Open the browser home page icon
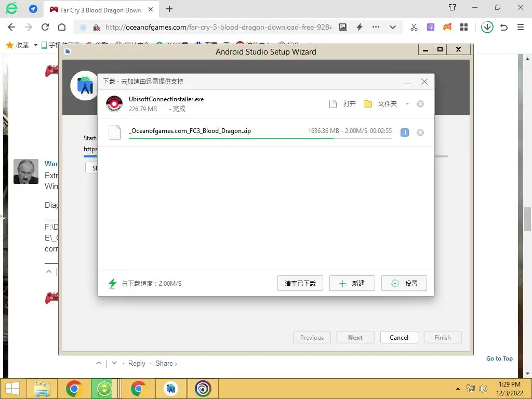Image resolution: width=532 pixels, height=399 pixels. [x=62, y=27]
